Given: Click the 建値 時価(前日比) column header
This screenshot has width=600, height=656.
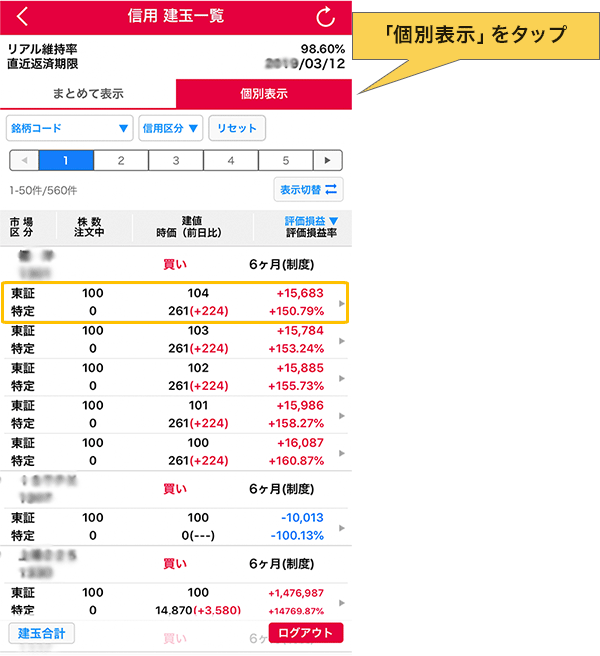Looking at the screenshot, I should pyautogui.click(x=189, y=227).
